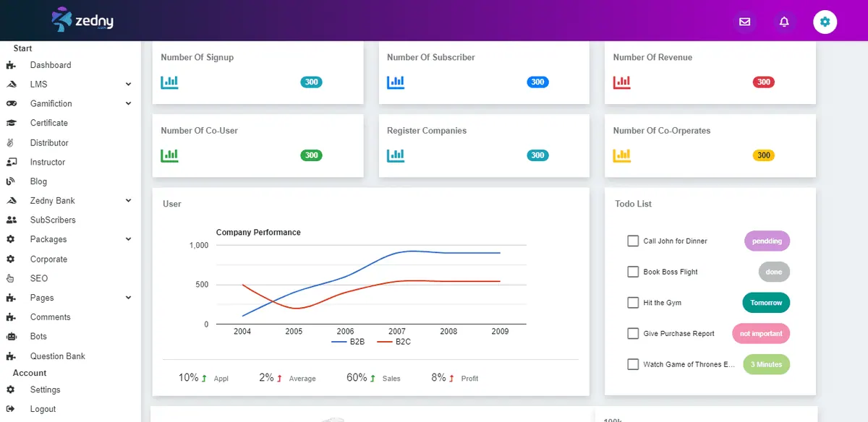Open the notifications bell icon
The width and height of the screenshot is (868, 422).
tap(784, 22)
